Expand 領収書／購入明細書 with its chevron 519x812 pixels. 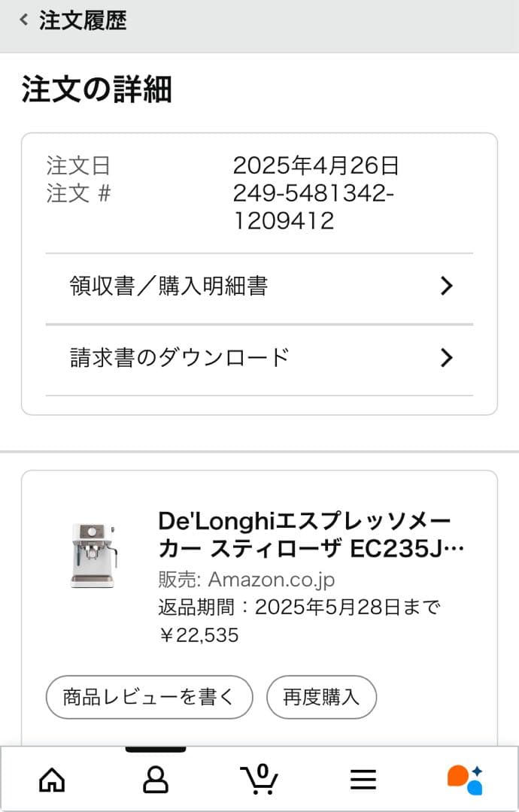click(x=446, y=286)
